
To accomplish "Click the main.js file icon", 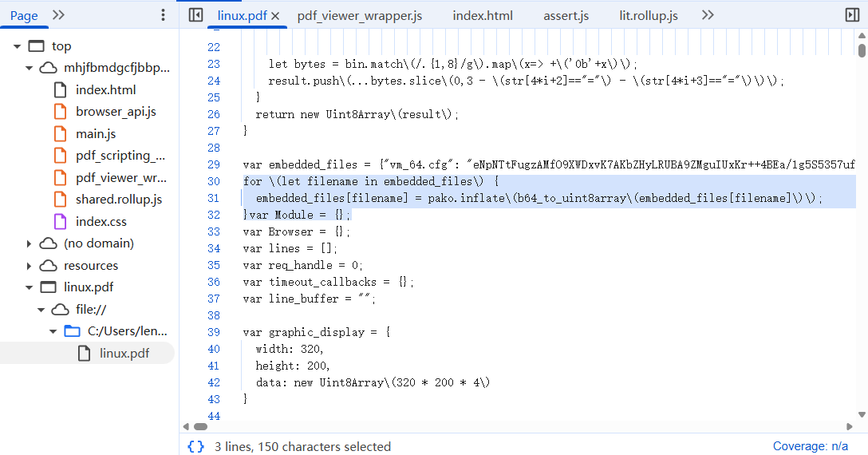I will click(60, 133).
